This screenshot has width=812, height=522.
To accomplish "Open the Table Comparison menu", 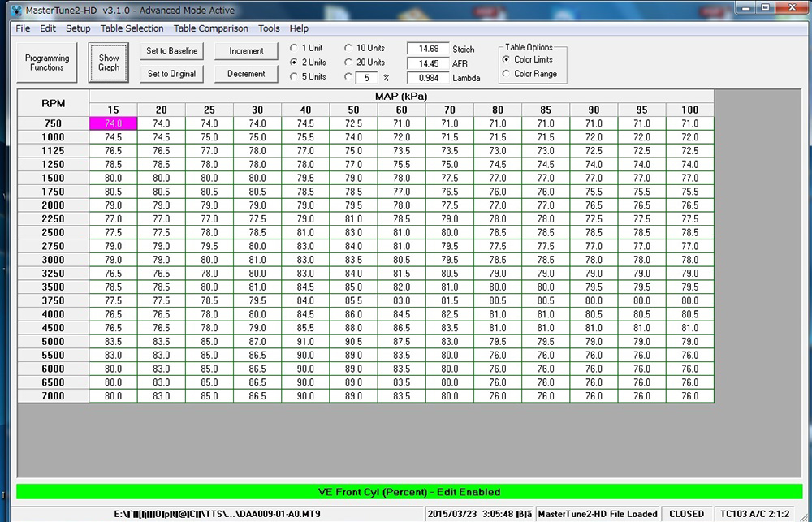I will pos(210,28).
